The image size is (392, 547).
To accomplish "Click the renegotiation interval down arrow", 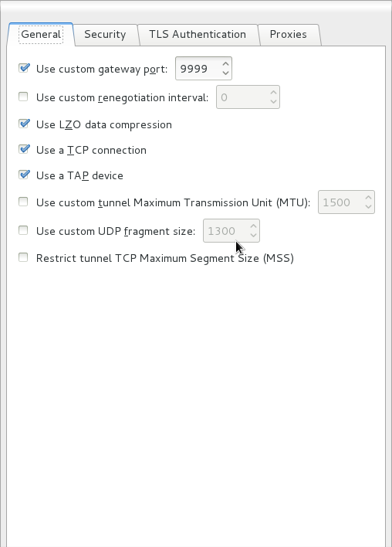I will point(273,102).
